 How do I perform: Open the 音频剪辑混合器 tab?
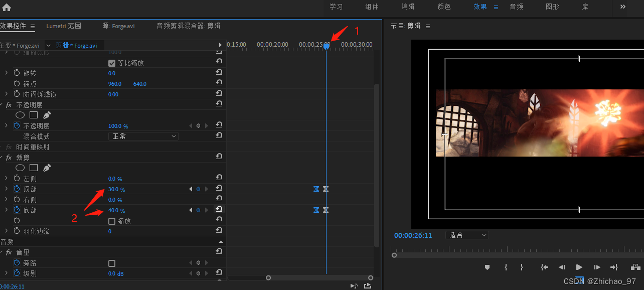tap(189, 26)
